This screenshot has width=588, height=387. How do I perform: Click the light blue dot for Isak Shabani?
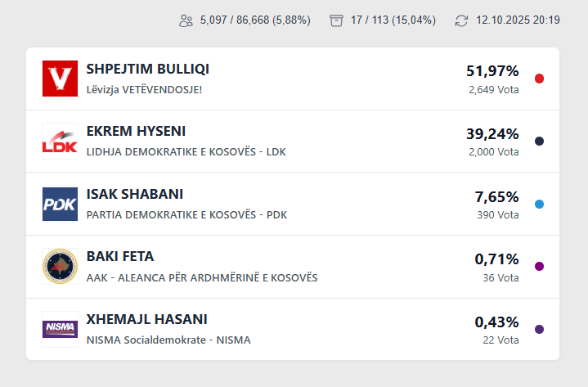click(x=539, y=204)
